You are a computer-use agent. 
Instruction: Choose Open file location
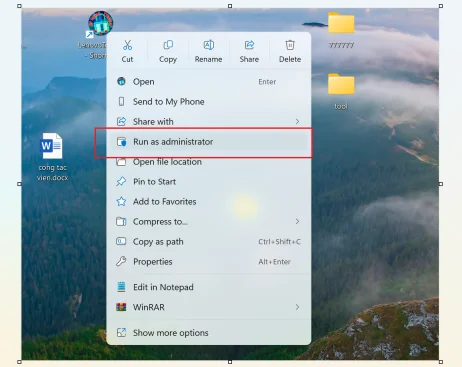tap(209, 162)
